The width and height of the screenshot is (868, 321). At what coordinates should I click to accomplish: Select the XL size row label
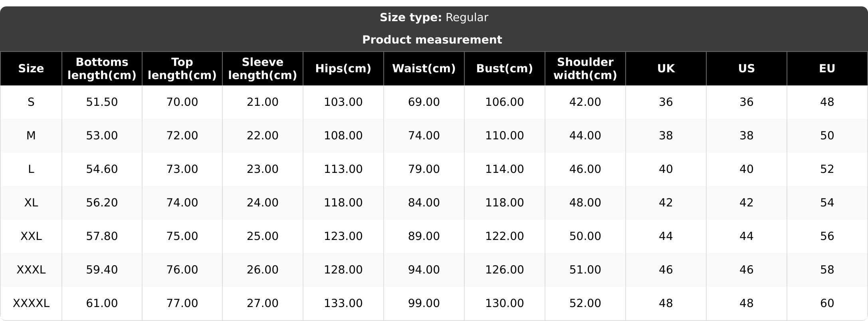(x=31, y=203)
